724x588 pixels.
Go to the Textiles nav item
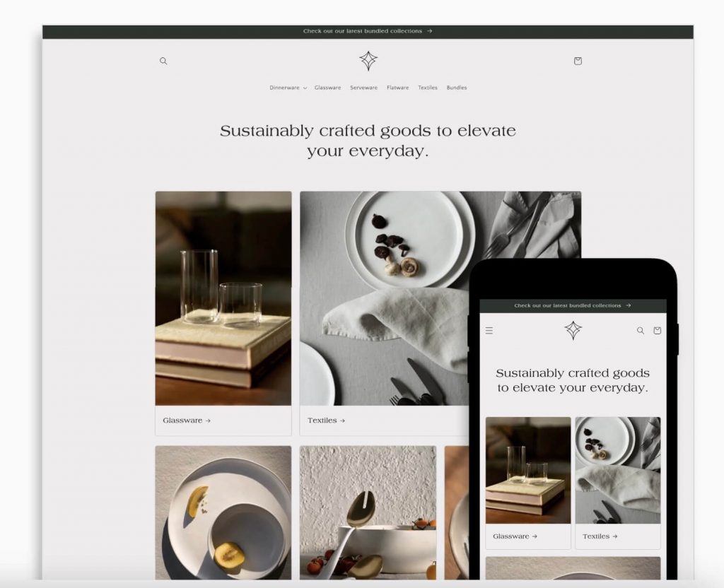pos(428,88)
